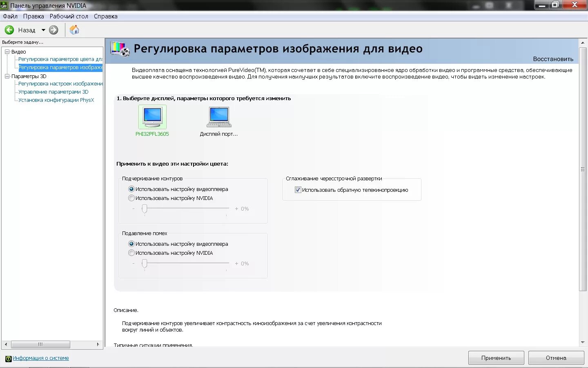Screen dimensions: 588x368
Task: Go to the Home page icon
Action: click(74, 30)
